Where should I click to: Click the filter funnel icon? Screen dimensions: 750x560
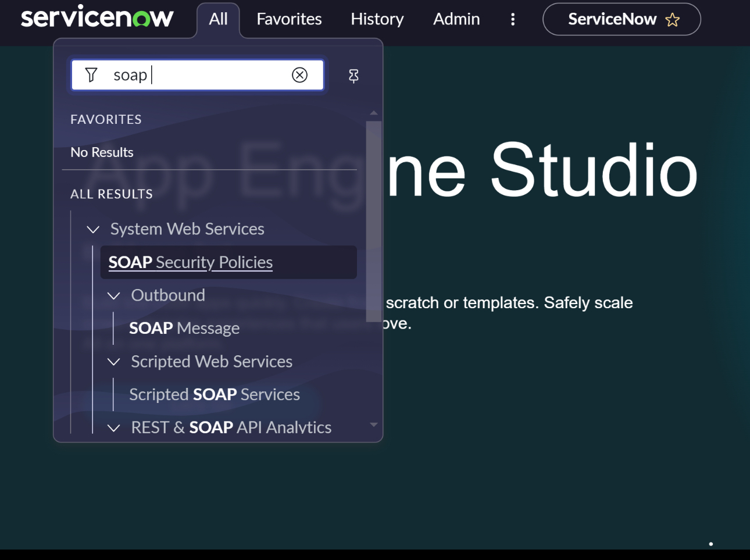point(91,75)
